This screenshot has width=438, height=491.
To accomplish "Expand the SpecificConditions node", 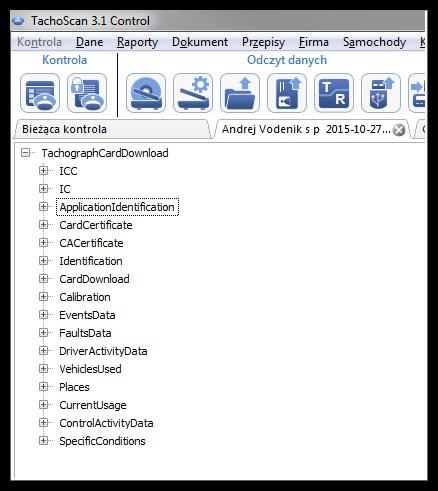I will pyautogui.click(x=43, y=441).
